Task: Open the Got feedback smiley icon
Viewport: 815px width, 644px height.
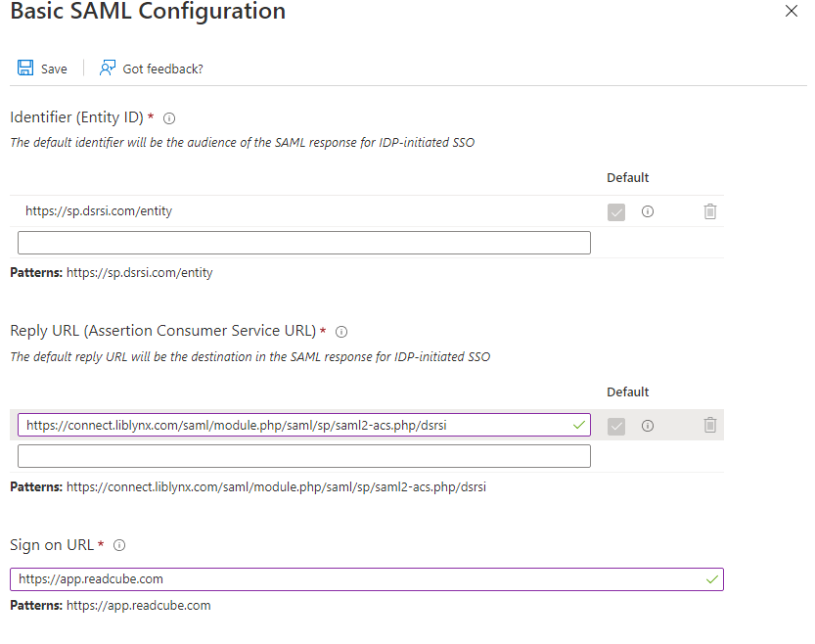Action: click(106, 68)
